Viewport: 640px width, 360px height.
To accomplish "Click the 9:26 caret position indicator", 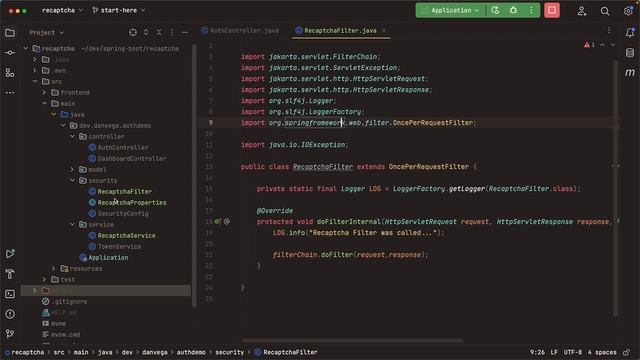I will tap(537, 352).
